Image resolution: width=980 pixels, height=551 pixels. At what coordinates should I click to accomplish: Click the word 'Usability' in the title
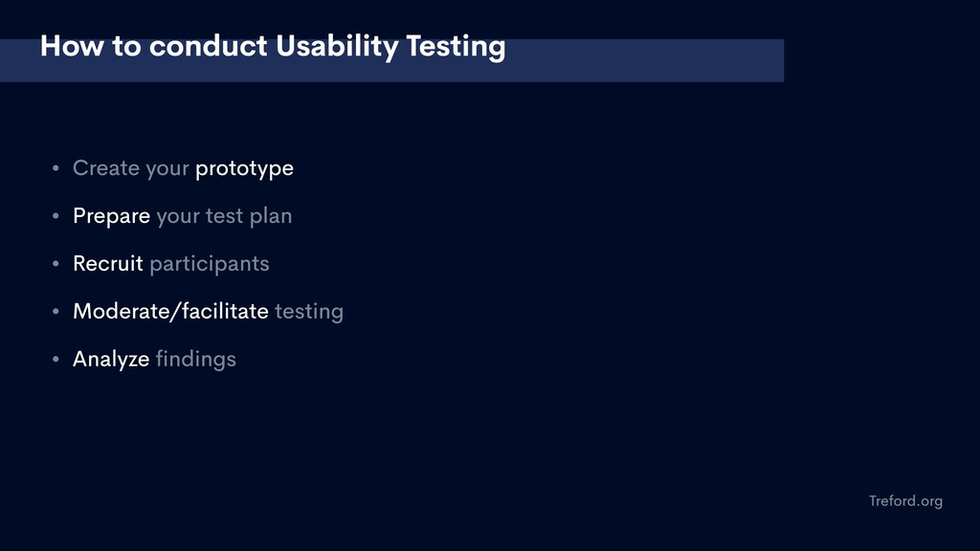pyautogui.click(x=336, y=48)
